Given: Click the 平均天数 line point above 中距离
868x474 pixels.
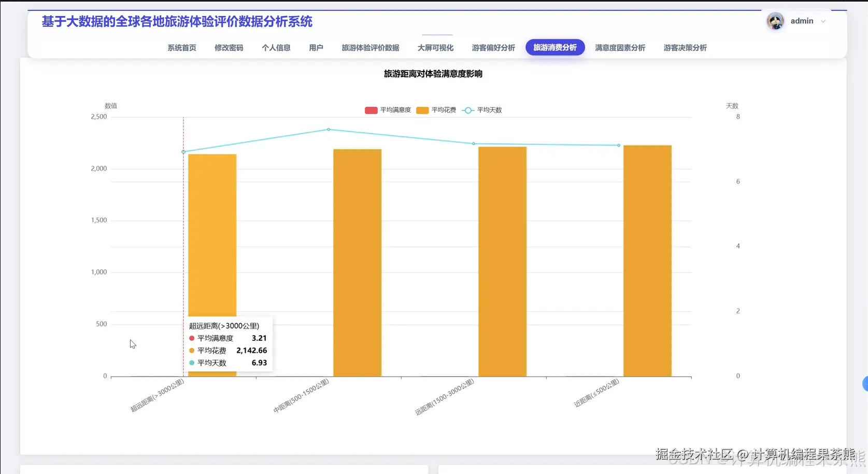Looking at the screenshot, I should point(329,130).
